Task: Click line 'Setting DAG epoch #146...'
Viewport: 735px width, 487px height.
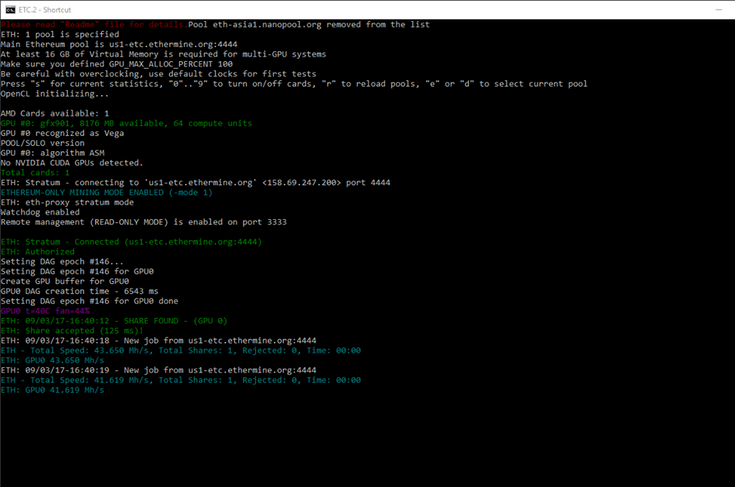Action: pyautogui.click(x=62, y=262)
